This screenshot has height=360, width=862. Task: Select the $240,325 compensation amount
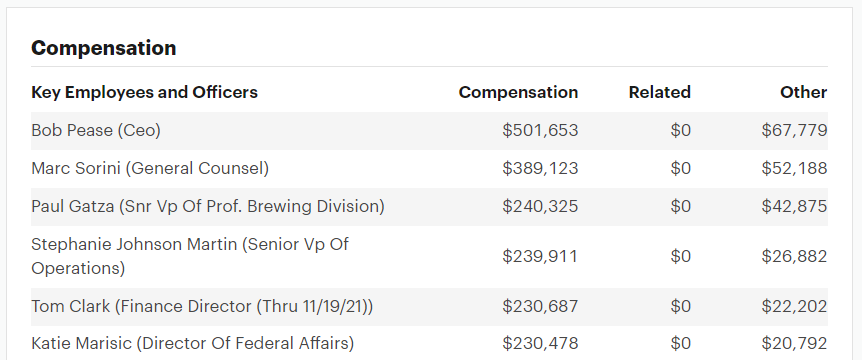click(540, 206)
